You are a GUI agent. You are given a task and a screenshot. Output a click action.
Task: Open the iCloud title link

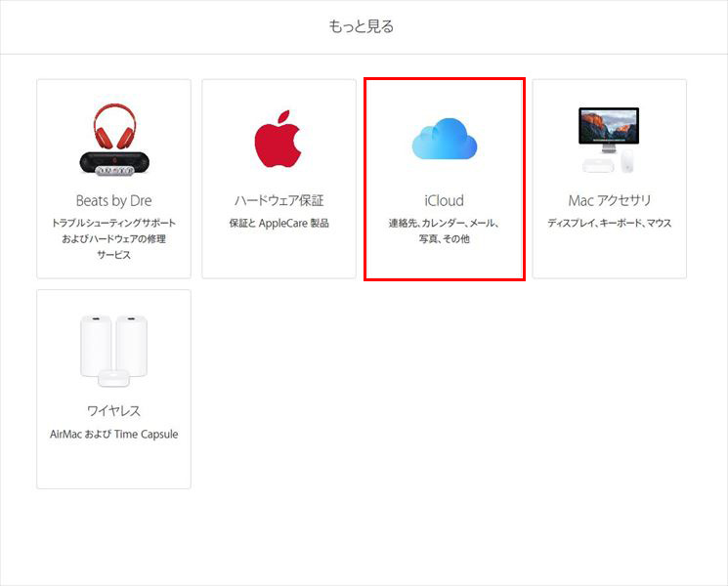pos(445,200)
